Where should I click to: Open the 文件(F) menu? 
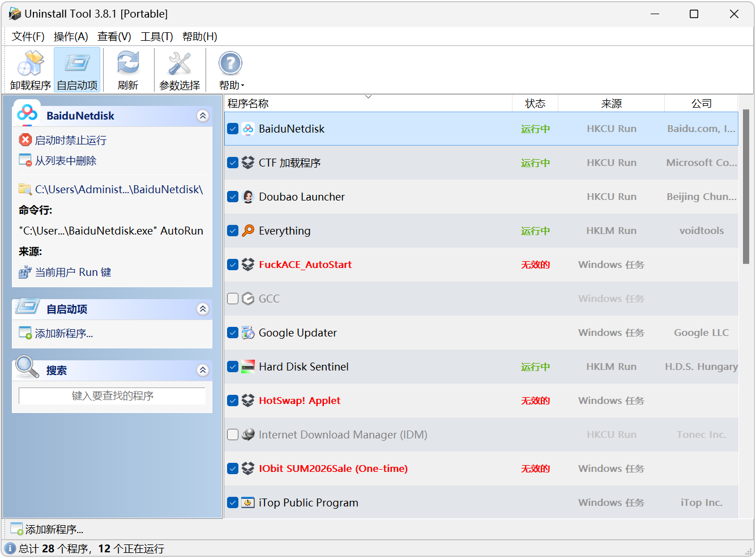click(28, 36)
